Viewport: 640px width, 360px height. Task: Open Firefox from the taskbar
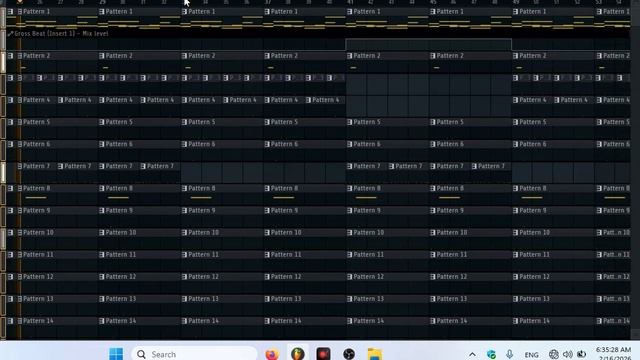tap(272, 353)
